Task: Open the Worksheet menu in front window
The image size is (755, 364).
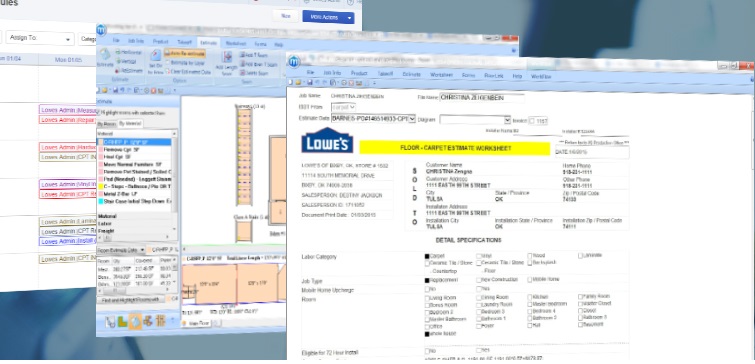Action: coord(441,75)
